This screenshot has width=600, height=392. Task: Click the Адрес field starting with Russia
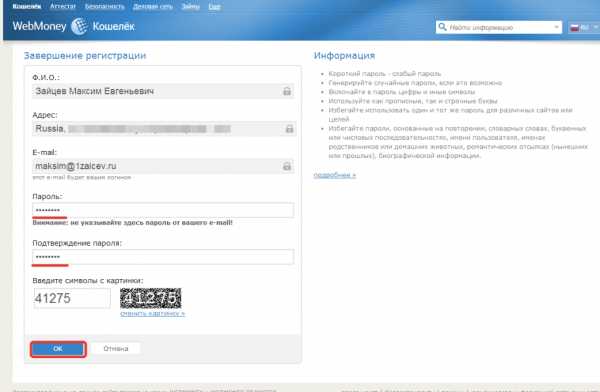(164, 129)
